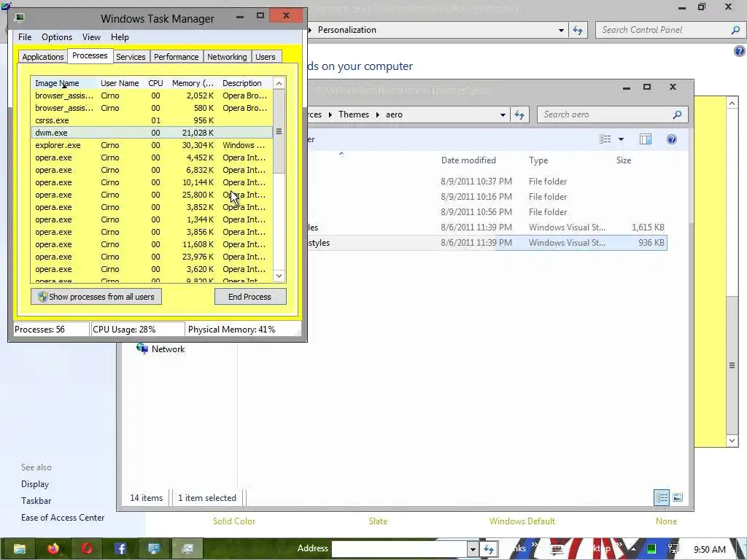Sort processes by Memory column
Screen dimensions: 747x560
pyautogui.click(x=193, y=83)
